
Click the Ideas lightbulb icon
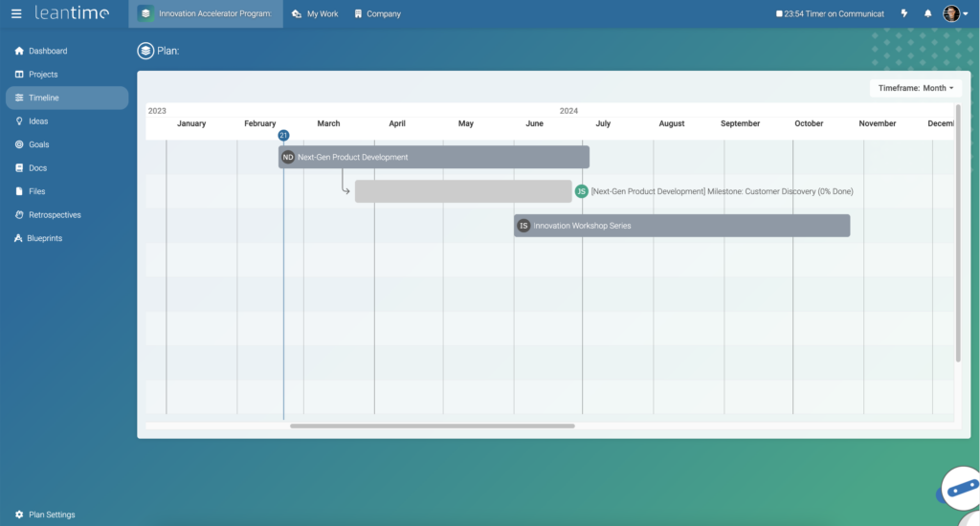click(19, 121)
